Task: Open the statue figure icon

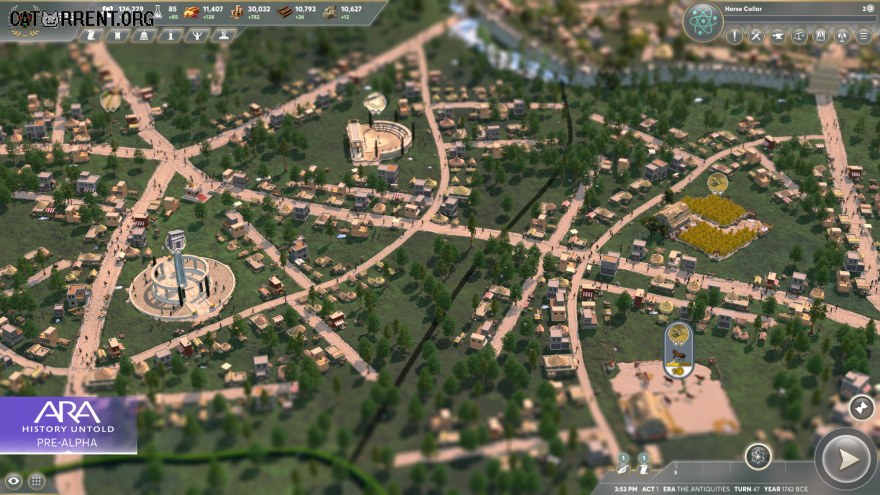Action: [x=841, y=36]
